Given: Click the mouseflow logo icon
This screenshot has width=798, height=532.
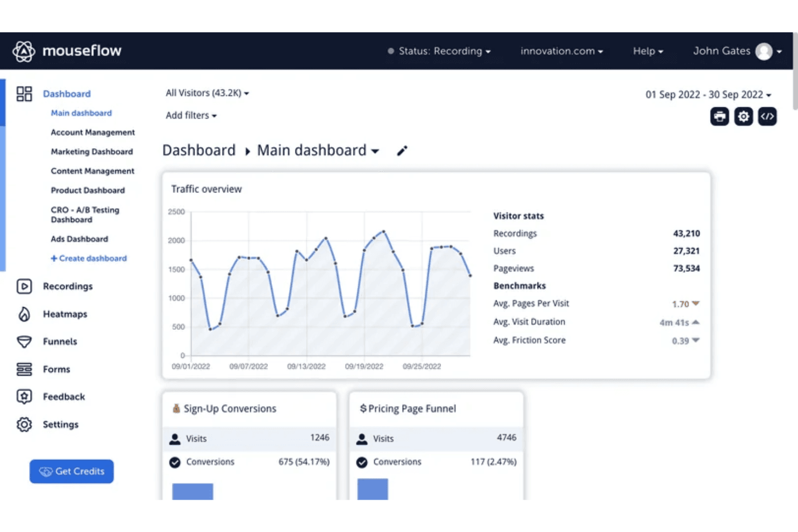Looking at the screenshot, I should tap(24, 51).
